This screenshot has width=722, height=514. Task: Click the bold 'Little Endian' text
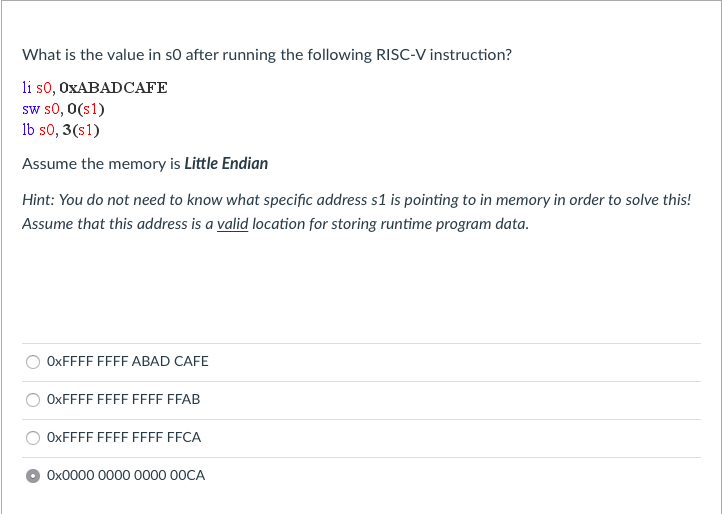click(x=226, y=164)
